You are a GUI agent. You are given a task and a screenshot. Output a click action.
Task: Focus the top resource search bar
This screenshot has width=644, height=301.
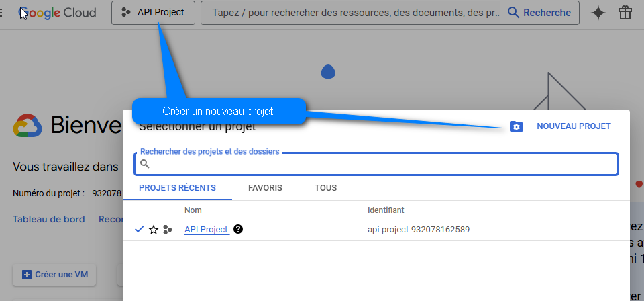[x=350, y=13]
